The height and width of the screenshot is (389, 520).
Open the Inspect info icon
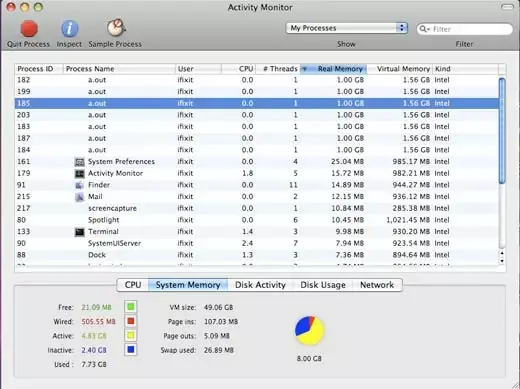(69, 28)
